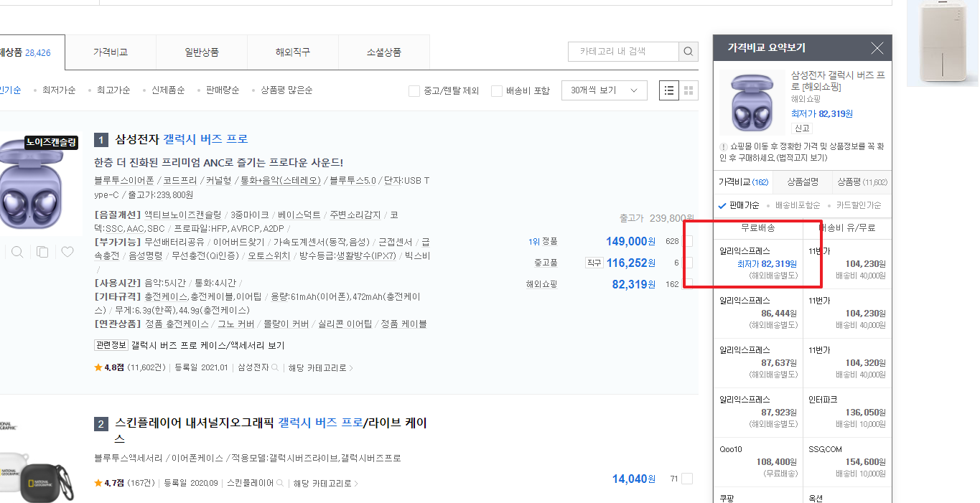Click the 중고품 price 116,252원
The height and width of the screenshot is (503, 980).
tap(630, 263)
